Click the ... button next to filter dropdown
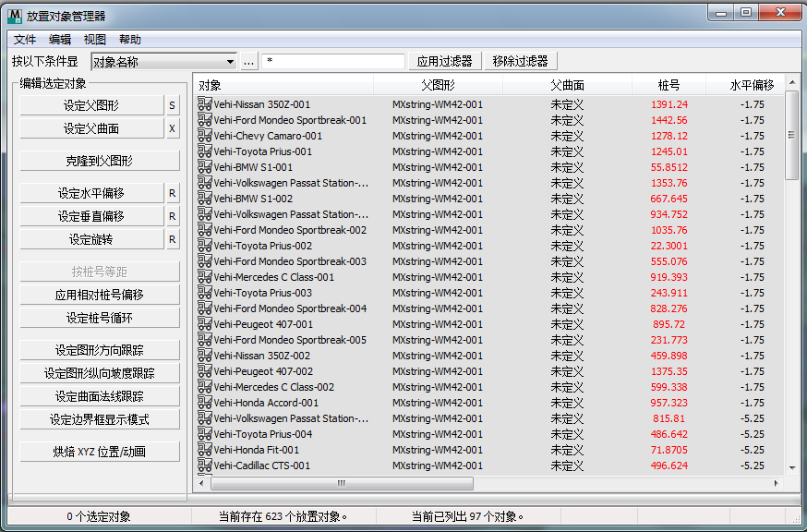The width and height of the screenshot is (807, 532). click(x=249, y=62)
